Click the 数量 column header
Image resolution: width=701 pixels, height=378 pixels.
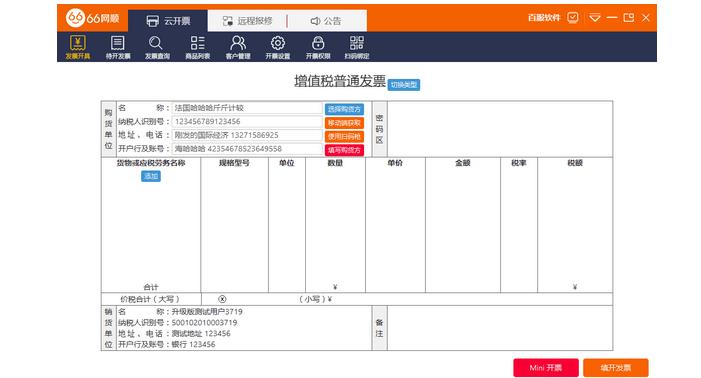pos(335,163)
